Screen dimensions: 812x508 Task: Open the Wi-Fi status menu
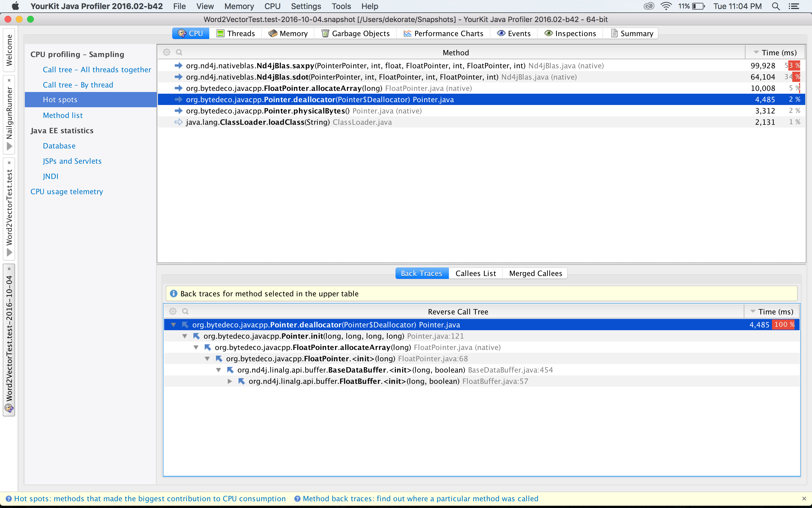tap(666, 6)
